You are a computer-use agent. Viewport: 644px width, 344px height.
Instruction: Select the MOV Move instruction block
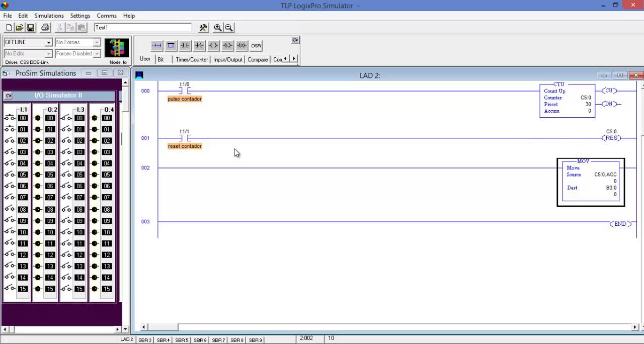[x=591, y=182]
